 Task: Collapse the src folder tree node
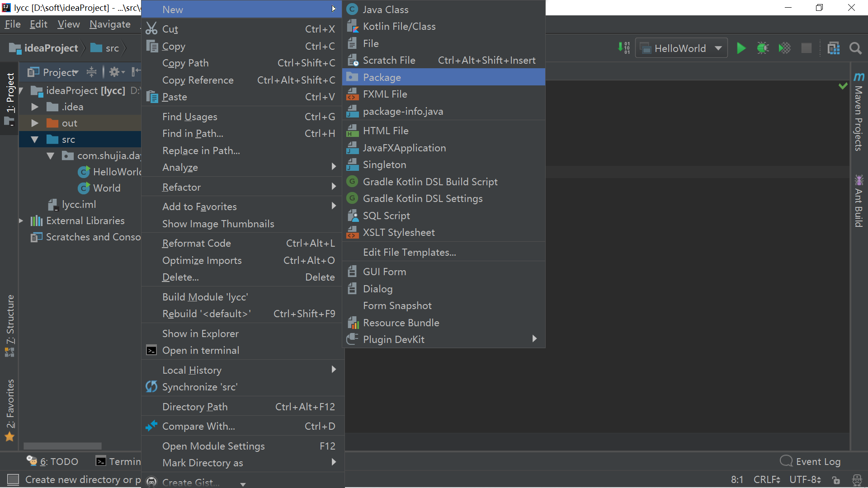[x=35, y=140]
